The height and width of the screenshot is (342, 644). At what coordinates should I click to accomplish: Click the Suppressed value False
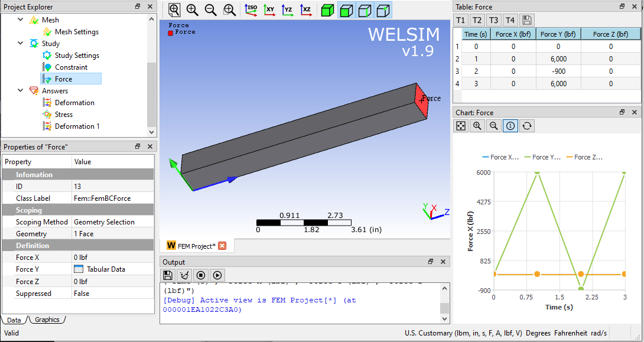(113, 294)
